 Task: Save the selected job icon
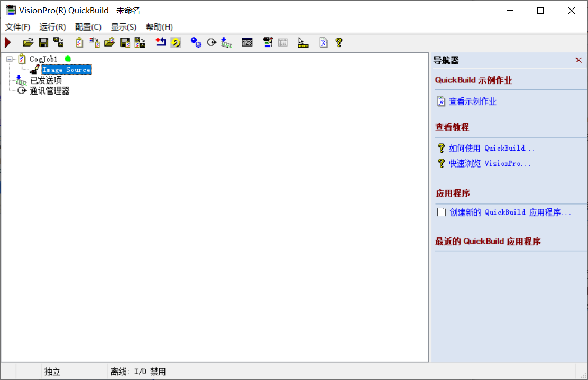tap(125, 42)
